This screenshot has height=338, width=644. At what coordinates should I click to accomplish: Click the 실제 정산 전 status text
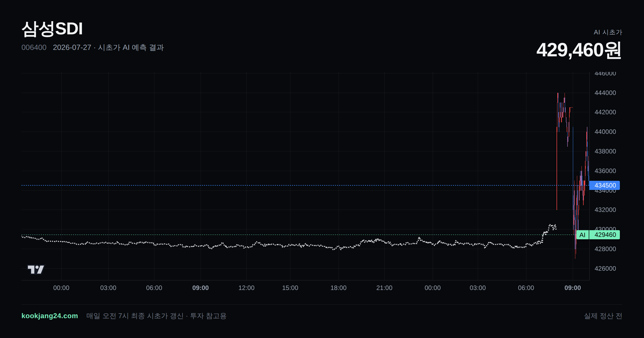pyautogui.click(x=603, y=316)
